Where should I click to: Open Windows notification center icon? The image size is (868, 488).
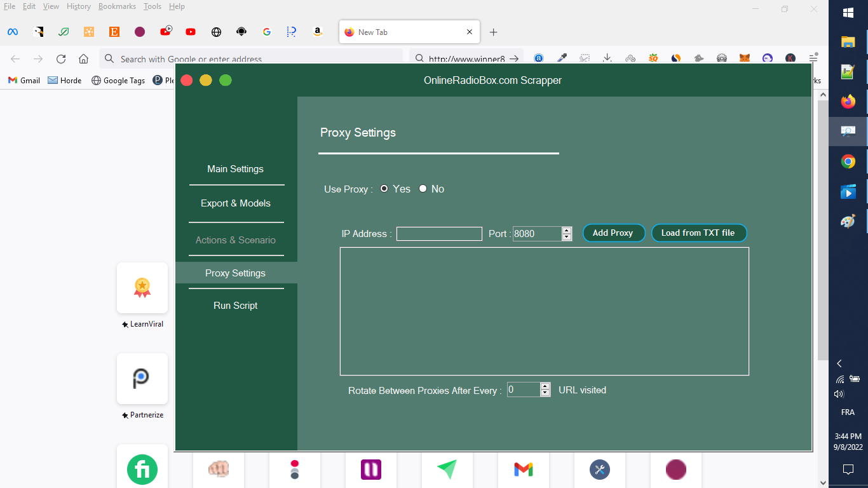pos(848,470)
